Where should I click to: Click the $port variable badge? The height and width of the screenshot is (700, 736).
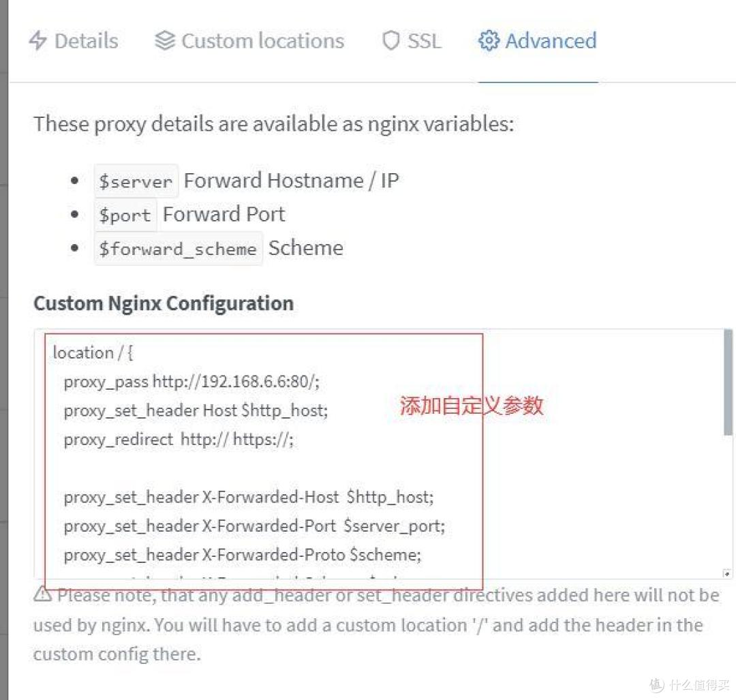point(125,215)
